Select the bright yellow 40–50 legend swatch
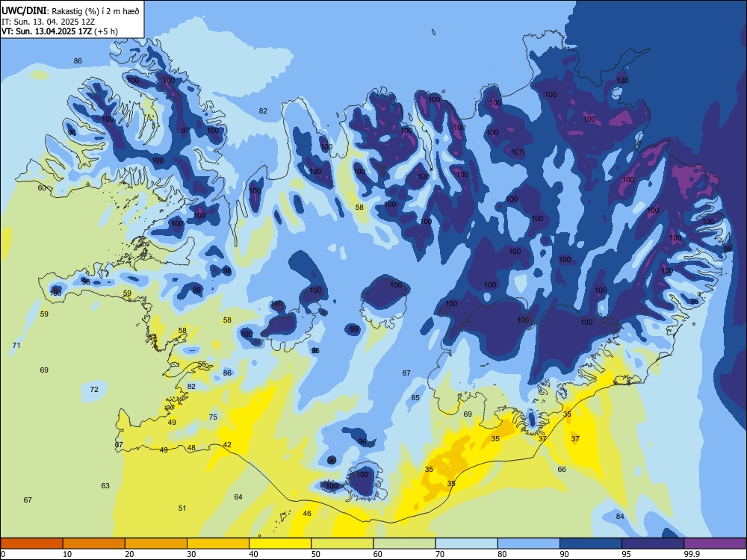 point(280,544)
